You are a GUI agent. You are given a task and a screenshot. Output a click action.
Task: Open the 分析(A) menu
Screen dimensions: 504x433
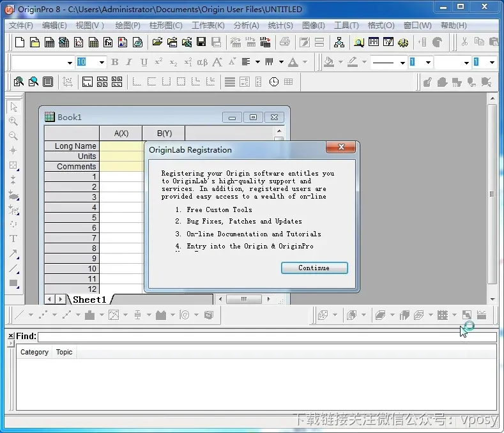246,26
